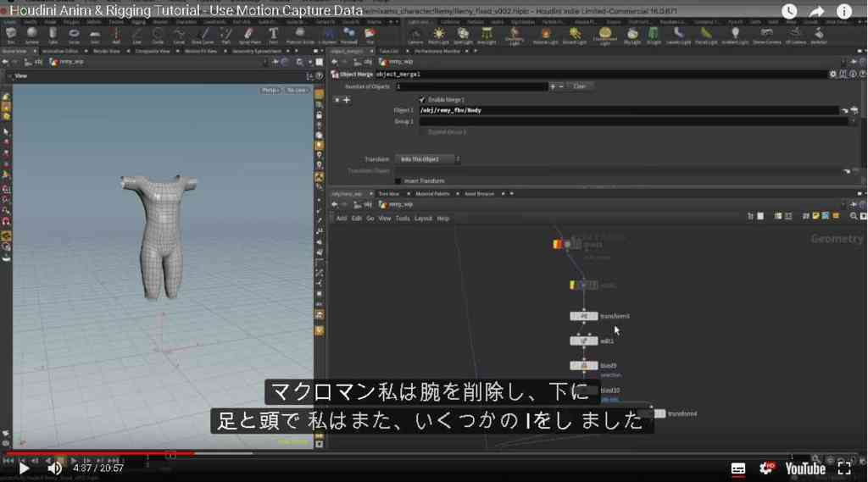The width and height of the screenshot is (868, 482).
Task: Enable the Invert Transform checkbox
Action: [x=398, y=181]
